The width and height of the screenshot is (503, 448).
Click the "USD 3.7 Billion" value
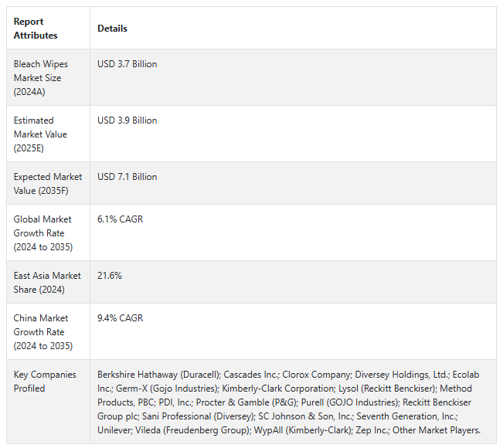[x=127, y=64]
